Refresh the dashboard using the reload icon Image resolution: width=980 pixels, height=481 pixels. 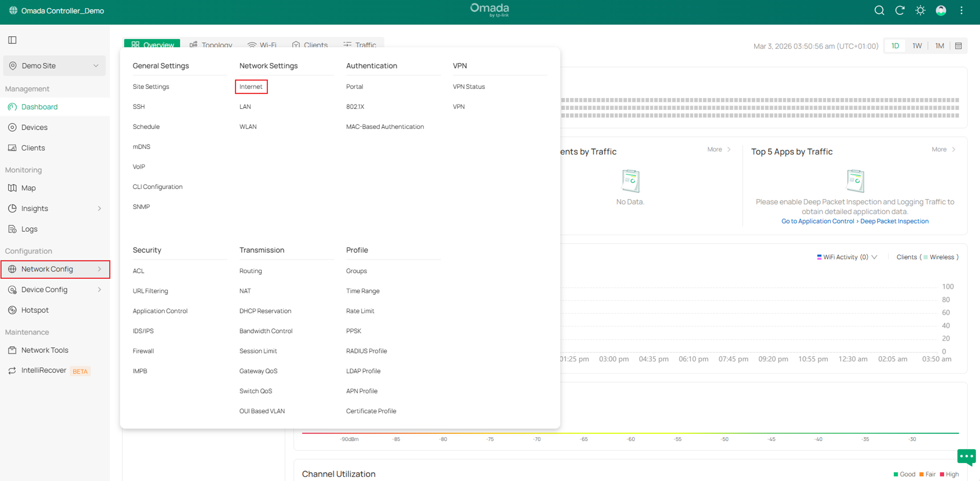click(x=900, y=10)
